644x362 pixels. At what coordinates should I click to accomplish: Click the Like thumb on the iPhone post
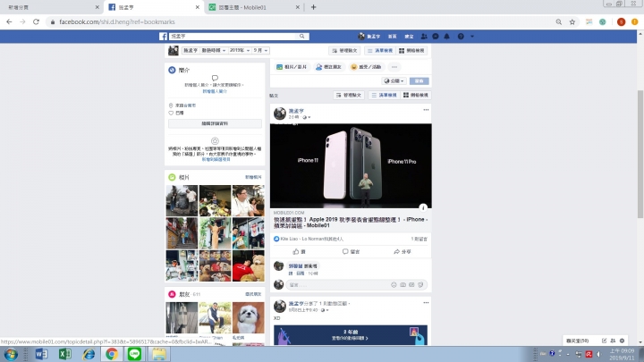click(x=299, y=251)
